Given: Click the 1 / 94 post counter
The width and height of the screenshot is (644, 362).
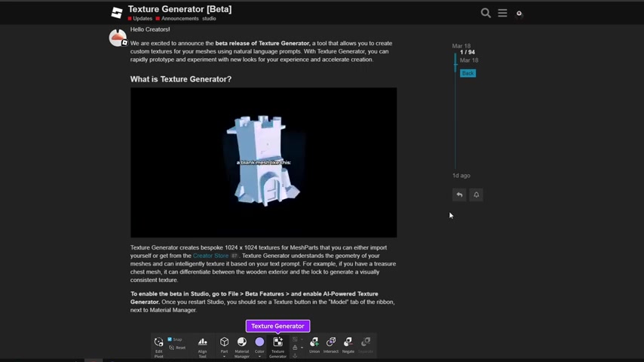Looking at the screenshot, I should coord(468,52).
